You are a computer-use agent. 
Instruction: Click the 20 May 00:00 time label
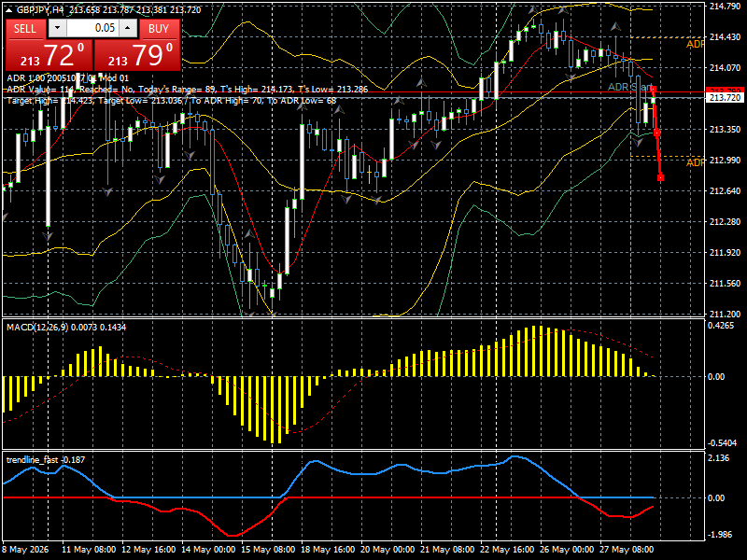[x=388, y=550]
